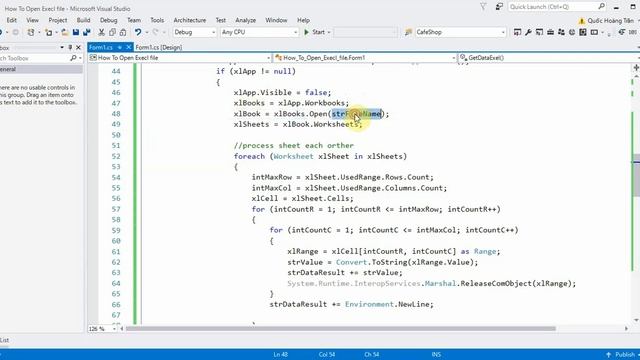Click the search magnifier in Quick Launch
This screenshot has height=360, width=640.
coord(601,7)
